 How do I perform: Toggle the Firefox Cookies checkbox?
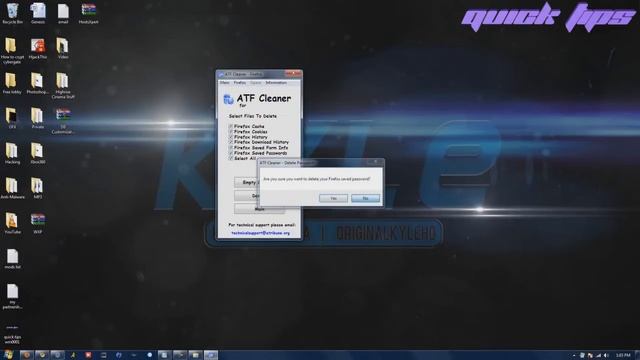pos(231,132)
